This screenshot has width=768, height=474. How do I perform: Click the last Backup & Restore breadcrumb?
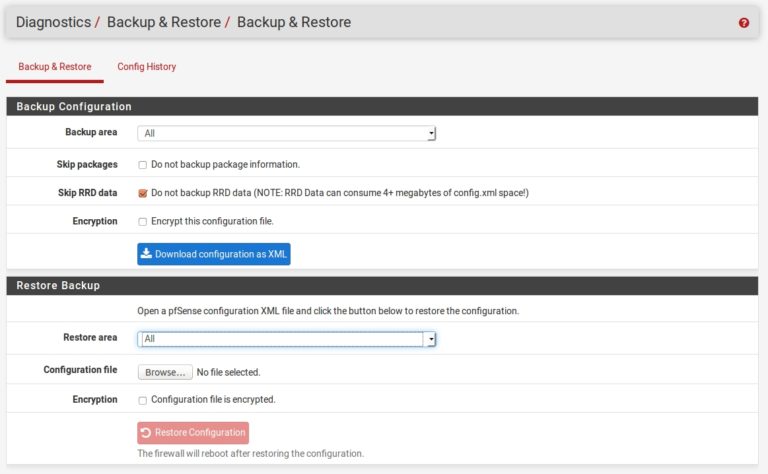point(294,22)
